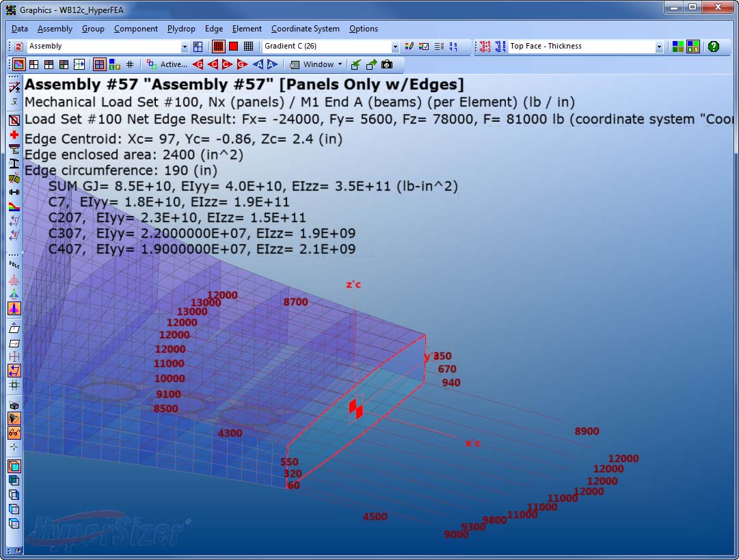Click the rainbow pencil color edit icon
The width and height of the screenshot is (739, 560).
click(x=409, y=46)
